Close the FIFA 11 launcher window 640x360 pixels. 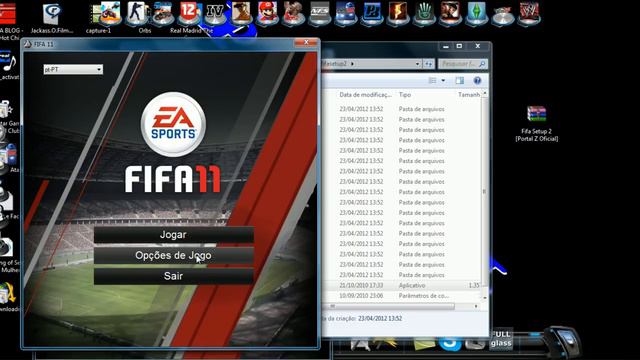306,42
